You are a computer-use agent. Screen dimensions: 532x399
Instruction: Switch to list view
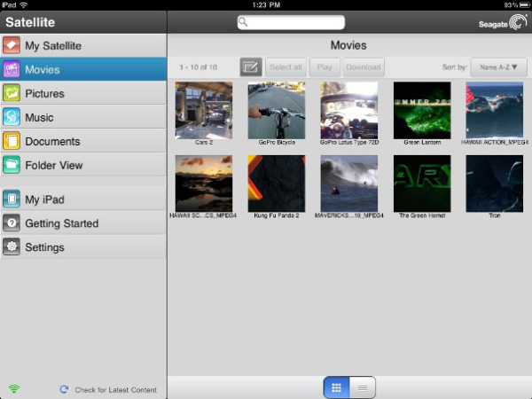[x=363, y=387]
